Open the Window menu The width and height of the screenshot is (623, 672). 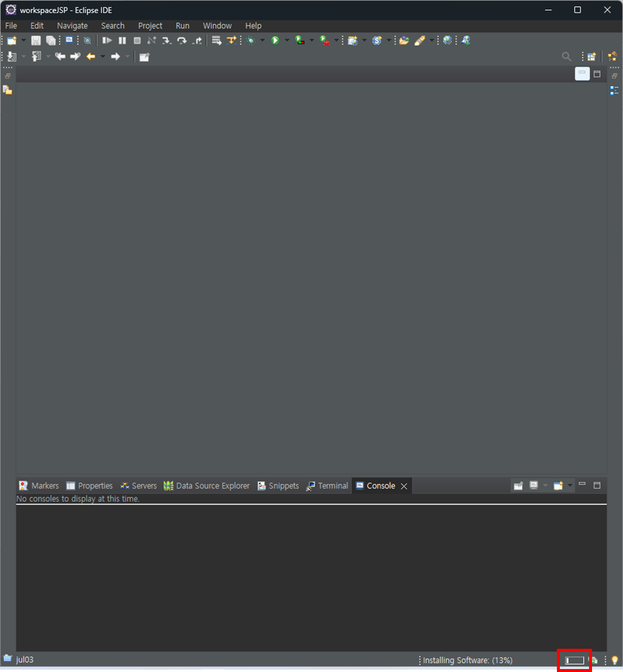(x=217, y=26)
